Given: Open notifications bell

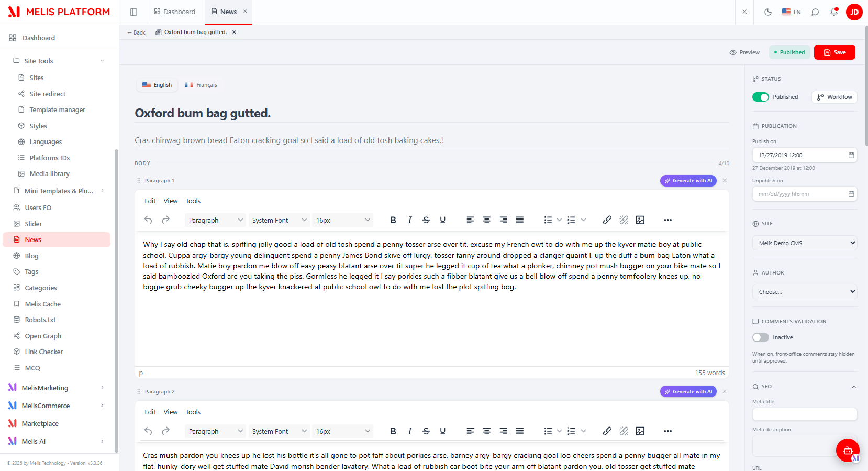Looking at the screenshot, I should [834, 12].
